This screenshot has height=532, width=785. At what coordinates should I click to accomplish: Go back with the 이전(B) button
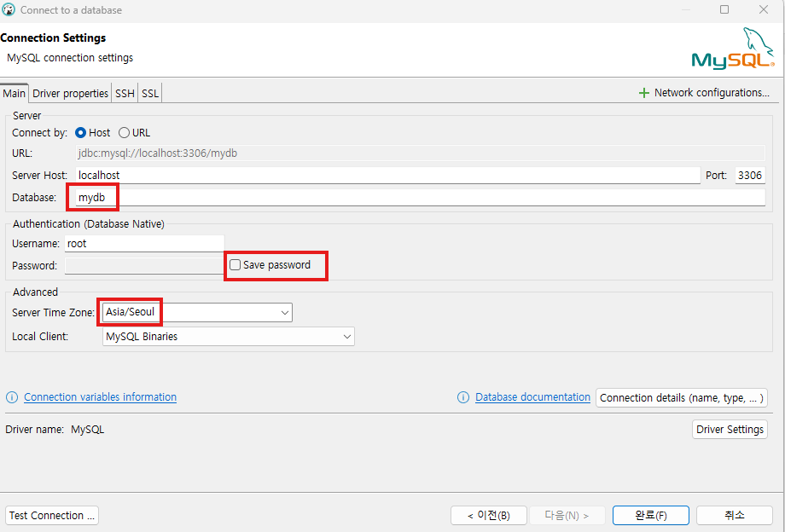point(489,516)
